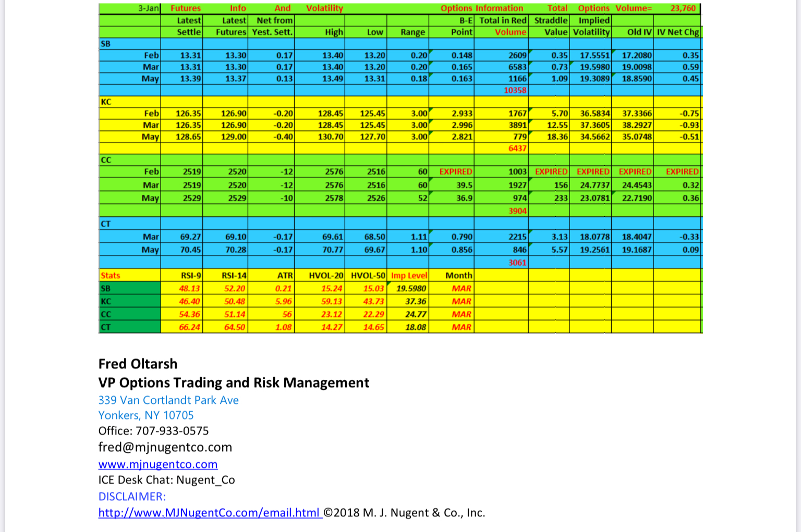Image resolution: width=801 pixels, height=532 pixels.
Task: Click SB Imp Level value 19.5980
Action: click(411, 288)
